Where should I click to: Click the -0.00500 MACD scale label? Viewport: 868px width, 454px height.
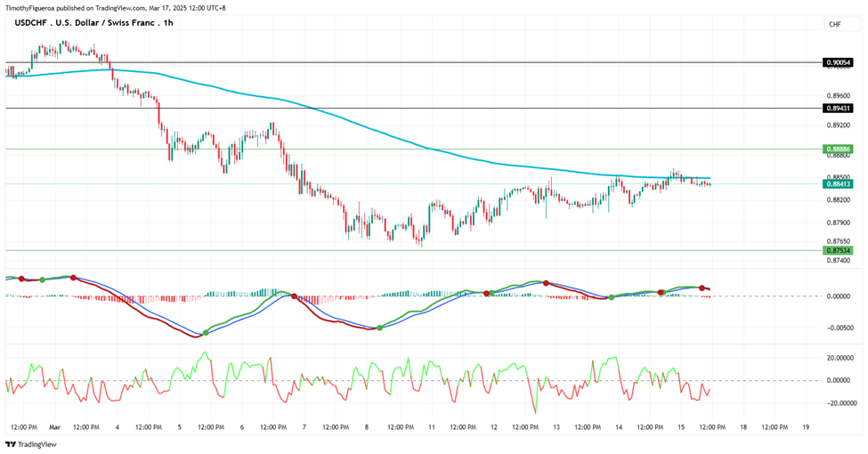tap(838, 328)
